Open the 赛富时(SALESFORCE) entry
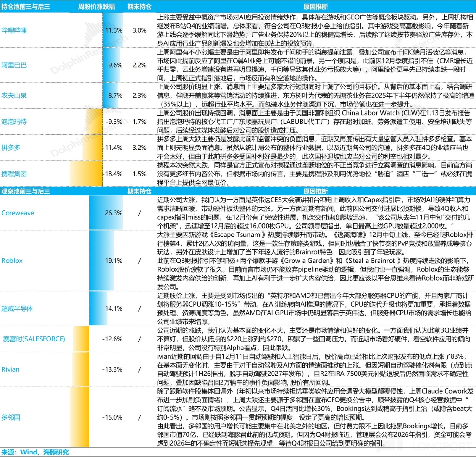The height and width of the screenshot is (457, 476). (x=34, y=339)
